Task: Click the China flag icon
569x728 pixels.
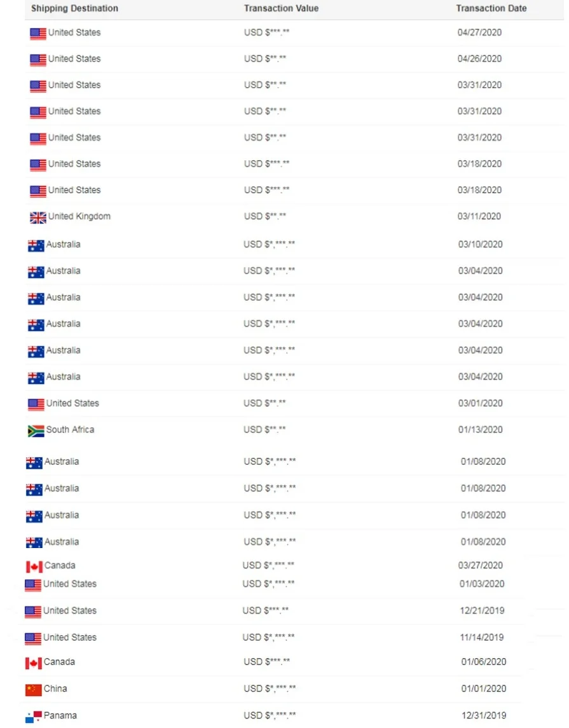Action: click(34, 690)
